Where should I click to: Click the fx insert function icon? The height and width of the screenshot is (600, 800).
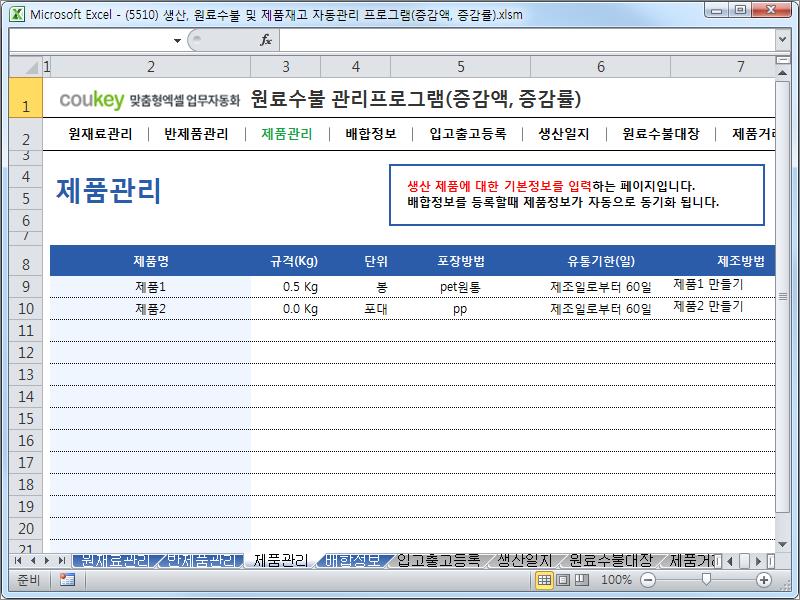point(266,40)
